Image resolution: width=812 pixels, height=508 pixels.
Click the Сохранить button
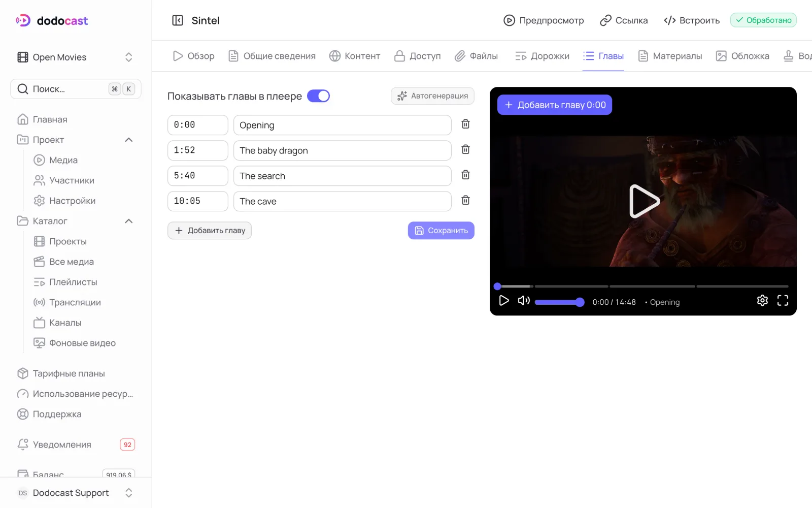point(441,230)
